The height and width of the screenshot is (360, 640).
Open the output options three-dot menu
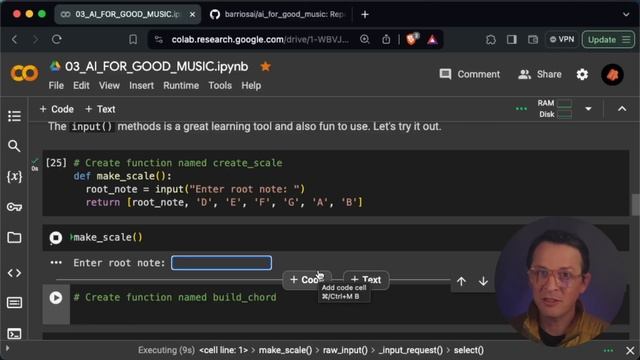click(56, 262)
